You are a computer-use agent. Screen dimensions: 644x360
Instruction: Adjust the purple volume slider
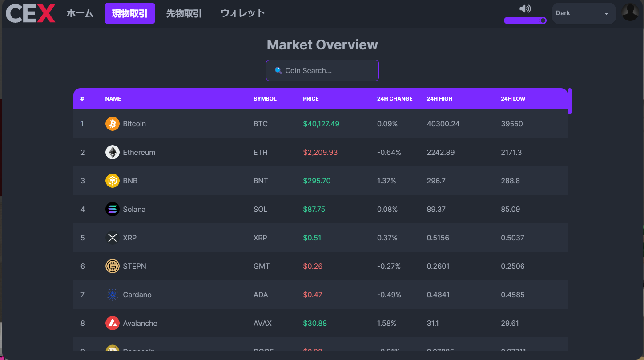(x=525, y=20)
